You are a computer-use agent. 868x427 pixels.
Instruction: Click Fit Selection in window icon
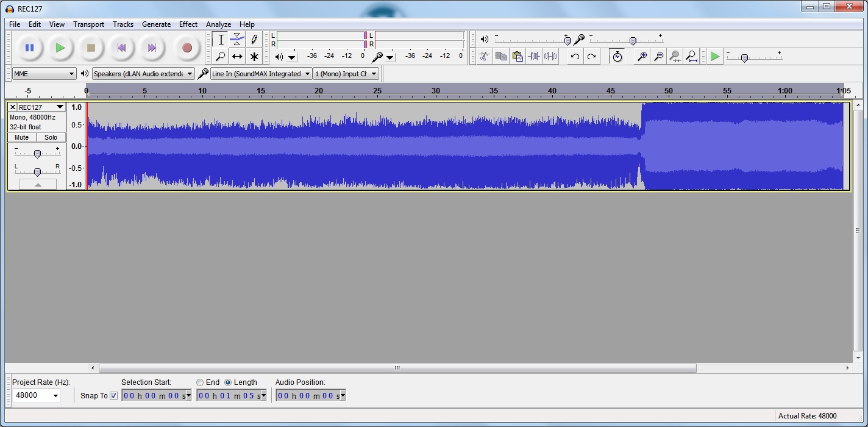click(x=675, y=56)
